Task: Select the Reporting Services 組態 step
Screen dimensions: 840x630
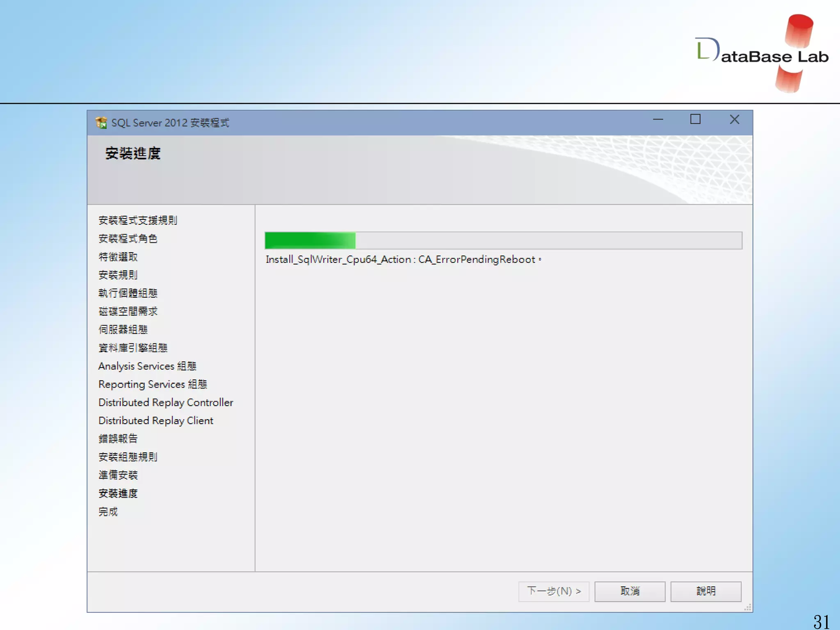Action: [x=153, y=384]
